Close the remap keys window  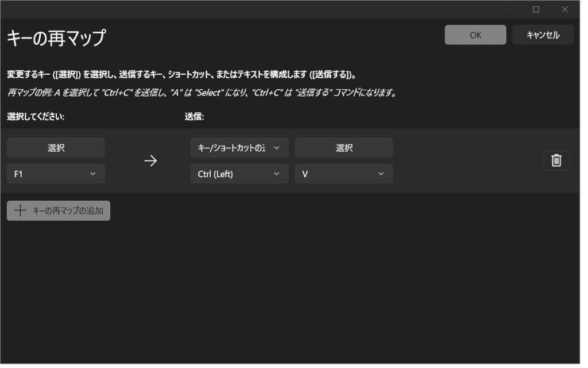coord(564,9)
